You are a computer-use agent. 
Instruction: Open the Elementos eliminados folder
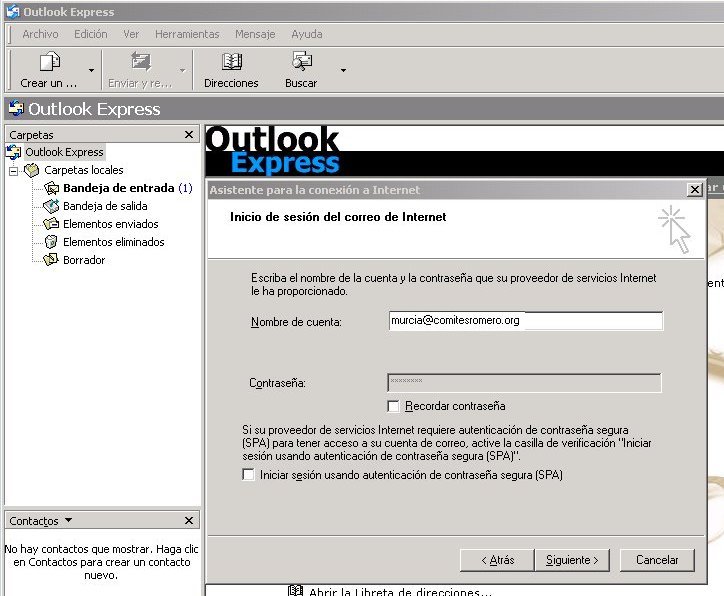pos(113,242)
